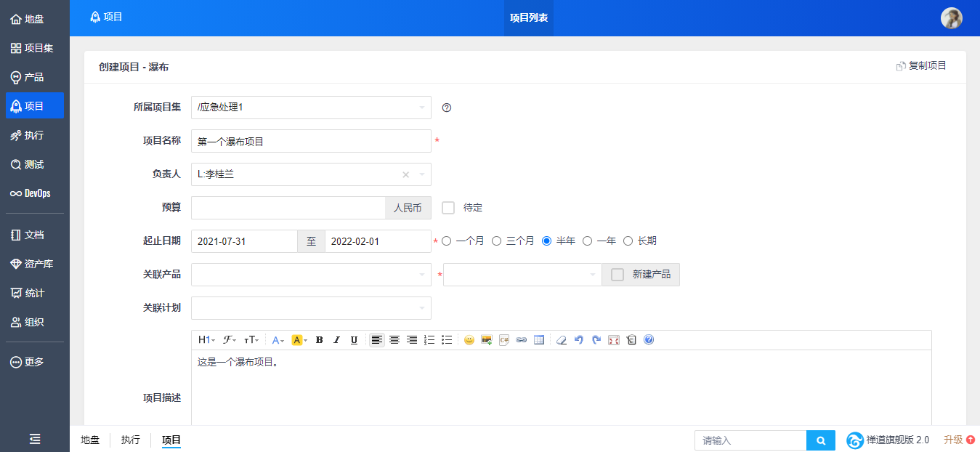Open highlight background color picker
The height and width of the screenshot is (452, 980).
pyautogui.click(x=299, y=339)
